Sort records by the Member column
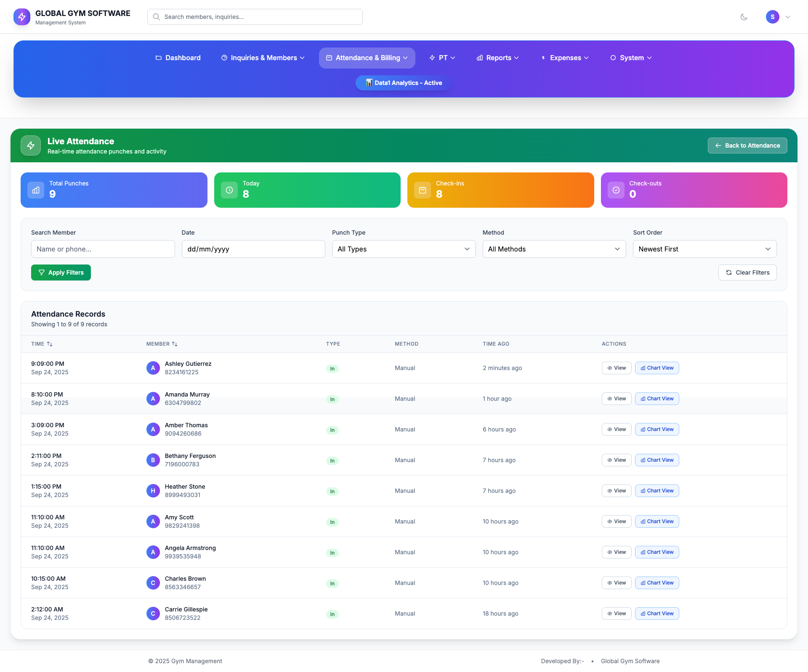808x672 pixels. [162, 344]
